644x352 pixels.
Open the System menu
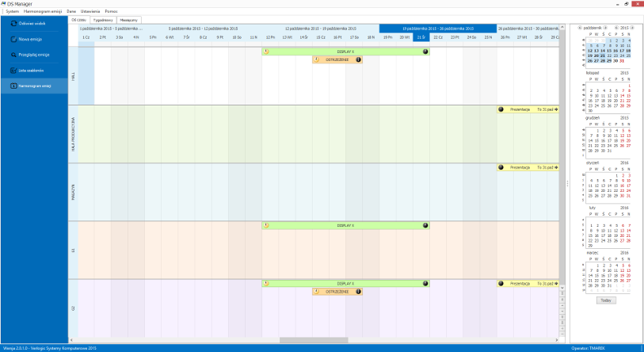click(x=13, y=11)
